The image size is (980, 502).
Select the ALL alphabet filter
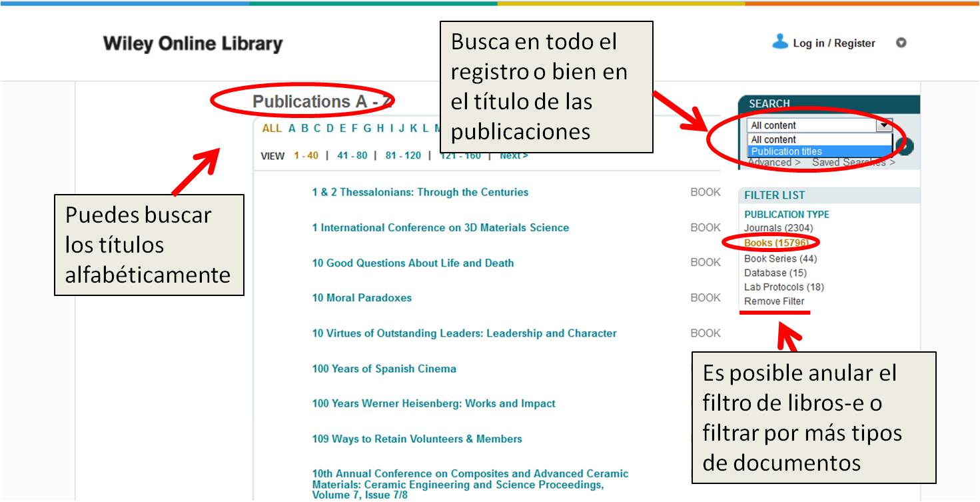(272, 129)
